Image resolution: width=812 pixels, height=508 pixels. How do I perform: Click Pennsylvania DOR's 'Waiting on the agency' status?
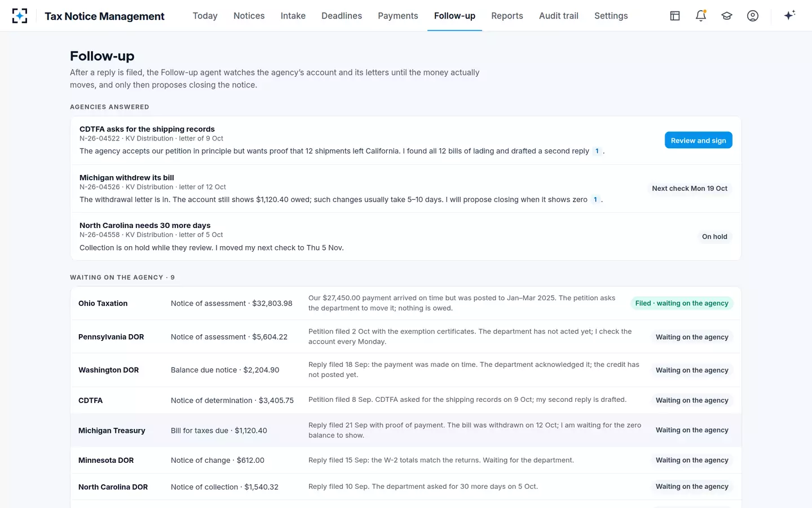pyautogui.click(x=692, y=337)
